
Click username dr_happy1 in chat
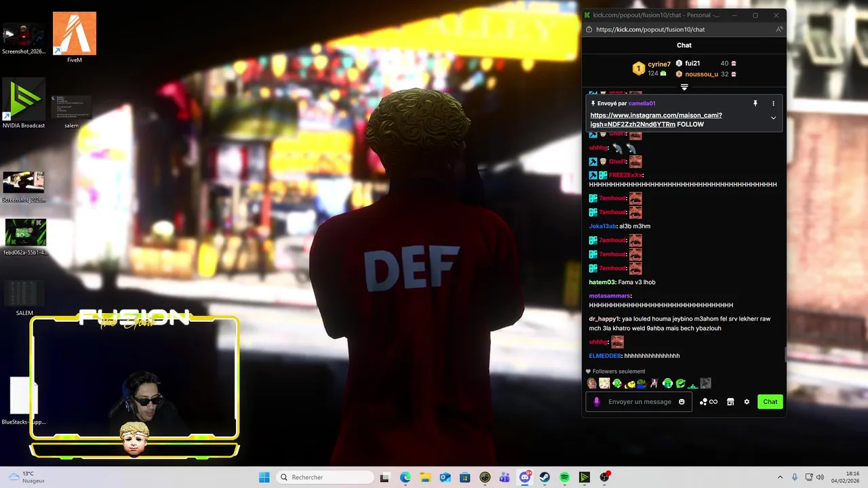click(x=604, y=319)
